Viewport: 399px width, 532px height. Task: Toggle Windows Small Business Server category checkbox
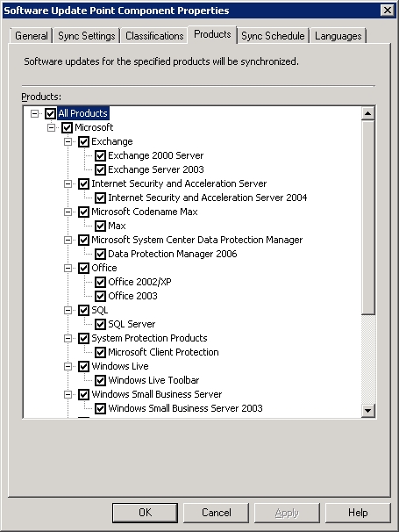(83, 394)
